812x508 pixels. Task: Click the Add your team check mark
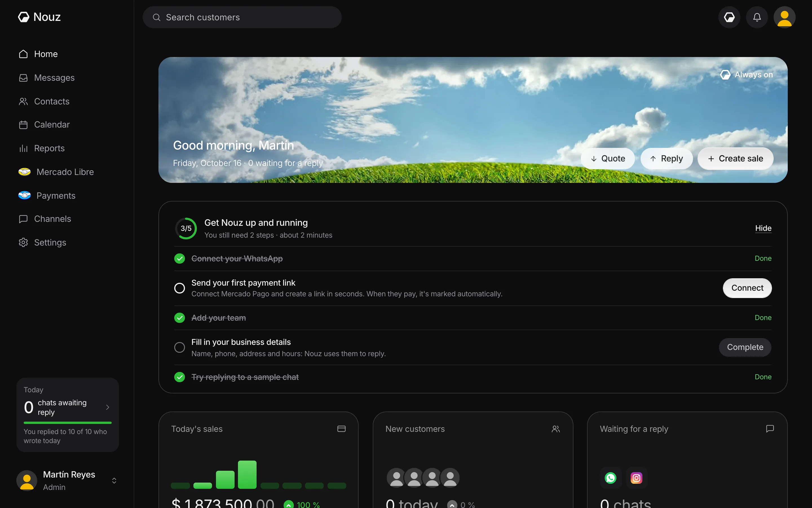pos(180,318)
